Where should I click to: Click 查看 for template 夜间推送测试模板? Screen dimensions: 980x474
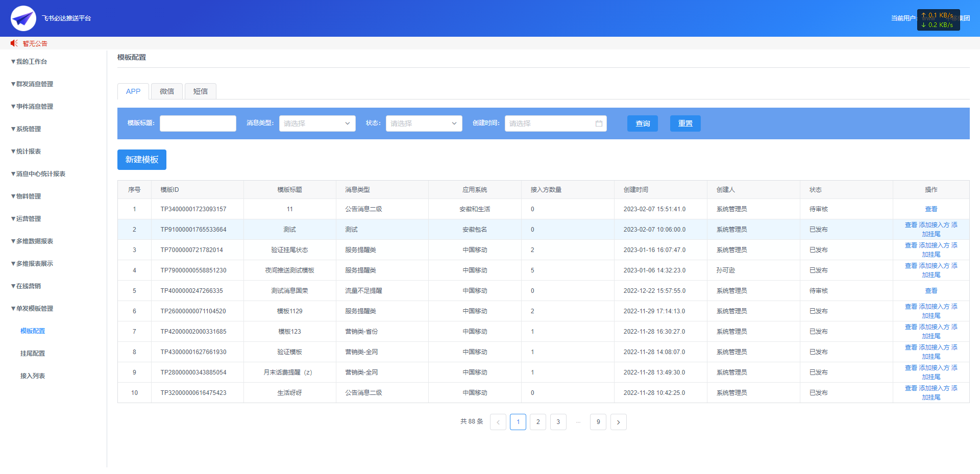click(x=911, y=266)
